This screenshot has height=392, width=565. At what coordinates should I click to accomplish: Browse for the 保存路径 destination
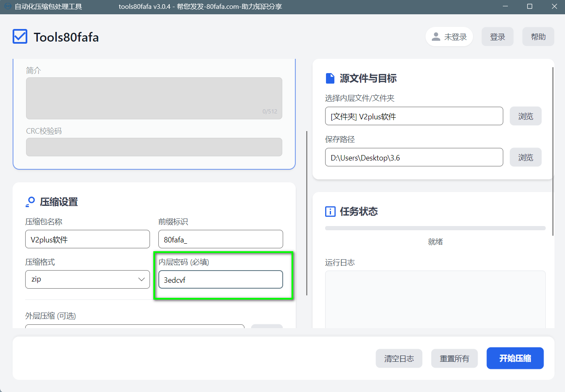point(525,157)
